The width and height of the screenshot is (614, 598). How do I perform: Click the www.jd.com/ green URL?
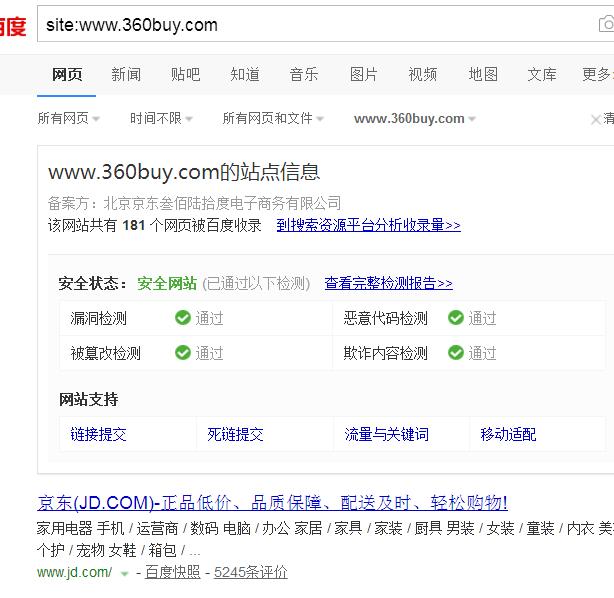click(x=74, y=572)
